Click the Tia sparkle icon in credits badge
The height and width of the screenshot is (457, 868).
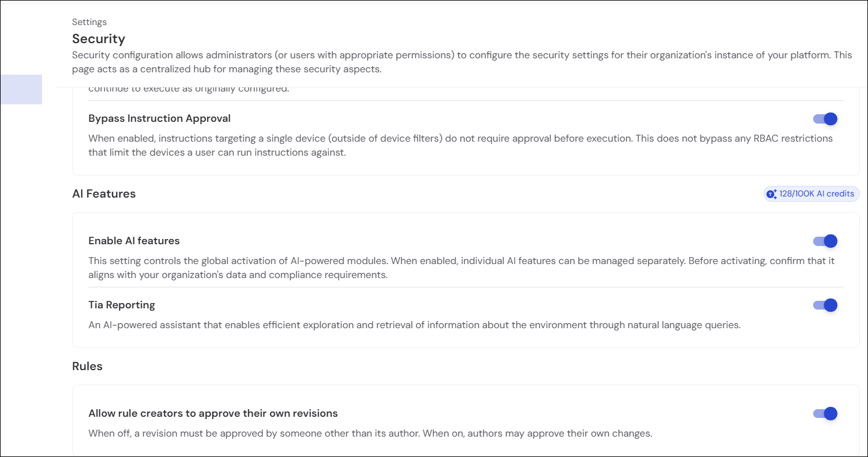point(772,194)
